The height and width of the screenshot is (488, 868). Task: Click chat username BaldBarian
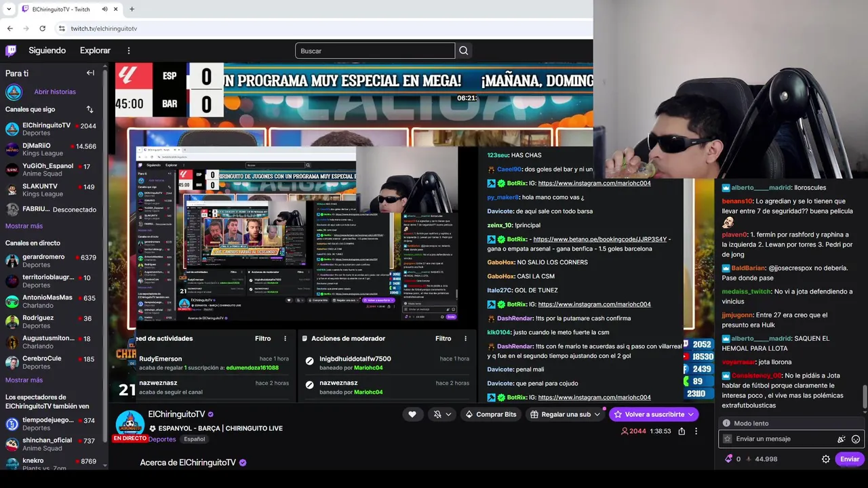coord(749,268)
